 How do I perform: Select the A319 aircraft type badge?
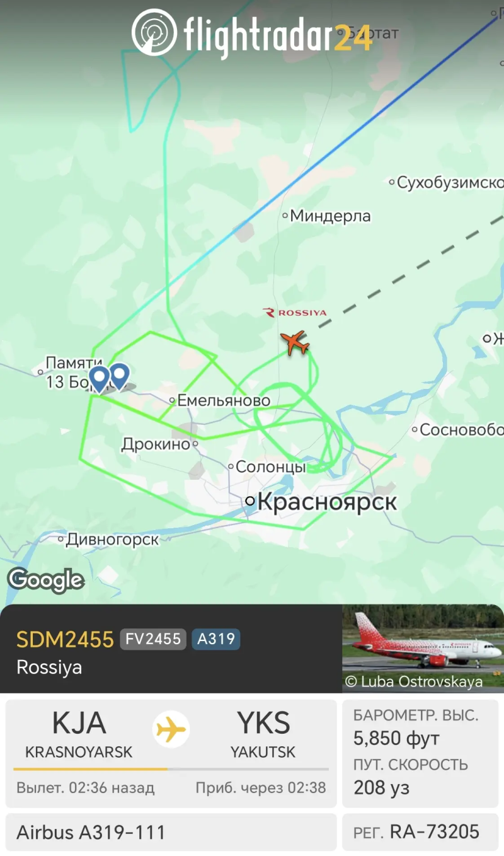pos(216,639)
